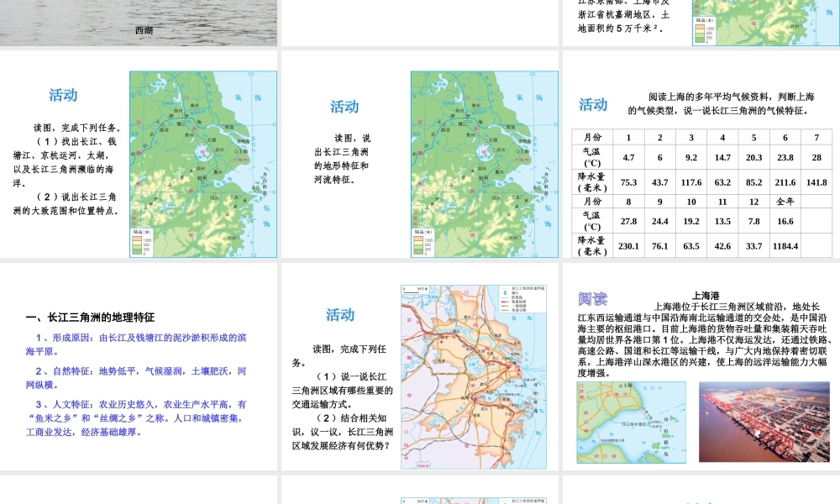This screenshot has width=840, height=504.
Task: Click precipitation cell 75.3
Action: (x=628, y=182)
